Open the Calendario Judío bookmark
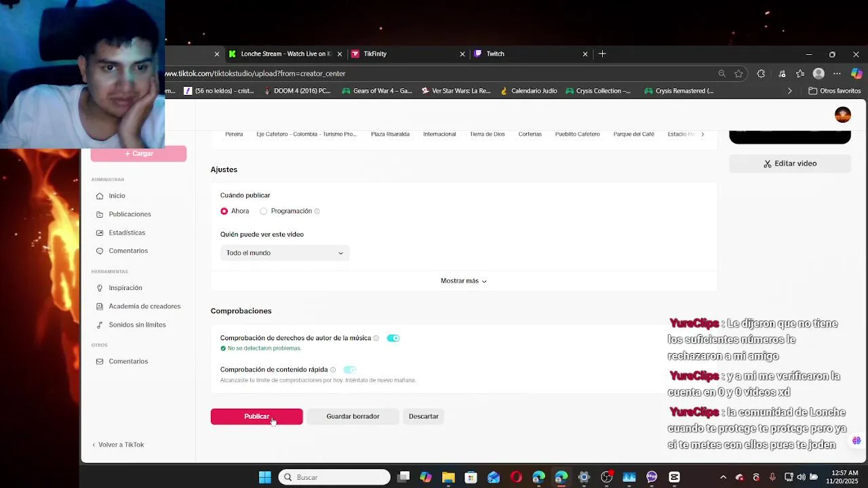Image resolution: width=868 pixels, height=488 pixels. 528,91
